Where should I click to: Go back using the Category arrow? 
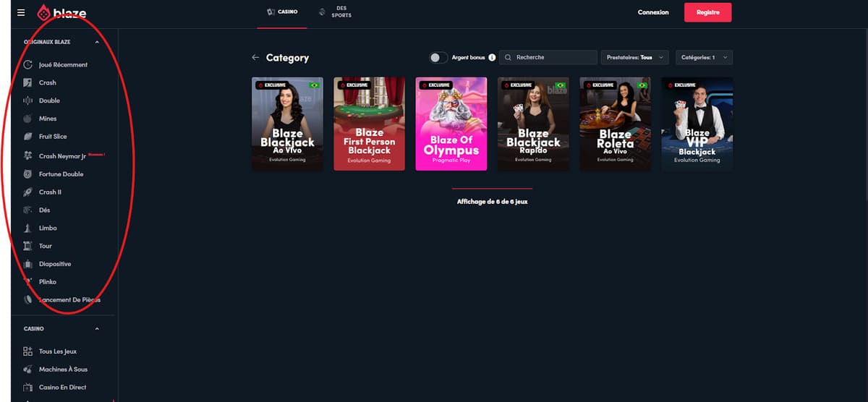pos(255,57)
